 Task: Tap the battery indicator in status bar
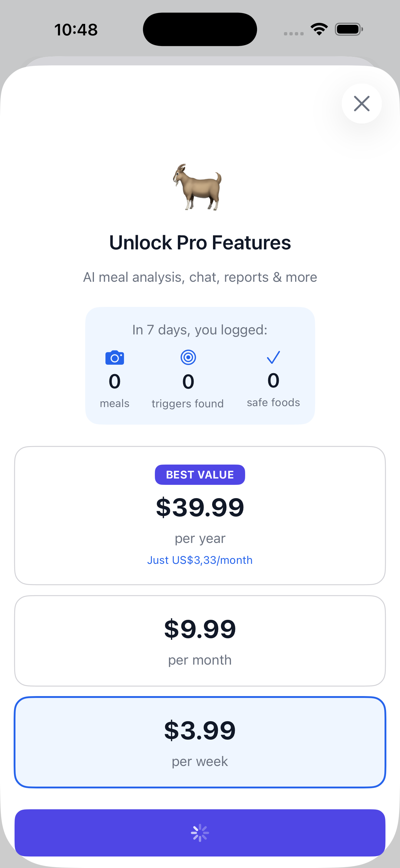click(x=349, y=29)
